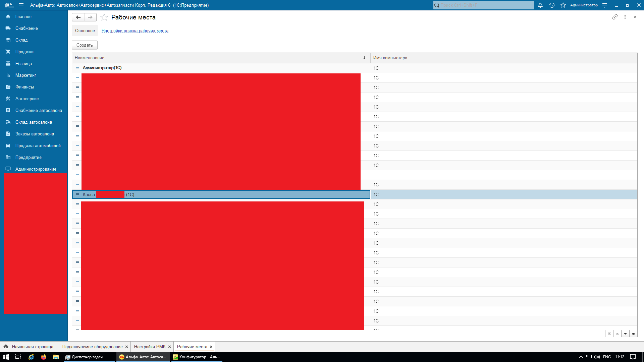The width and height of the screenshot is (644, 362).
Task: Close the Подключаемое оборудование tab
Action: (x=126, y=347)
